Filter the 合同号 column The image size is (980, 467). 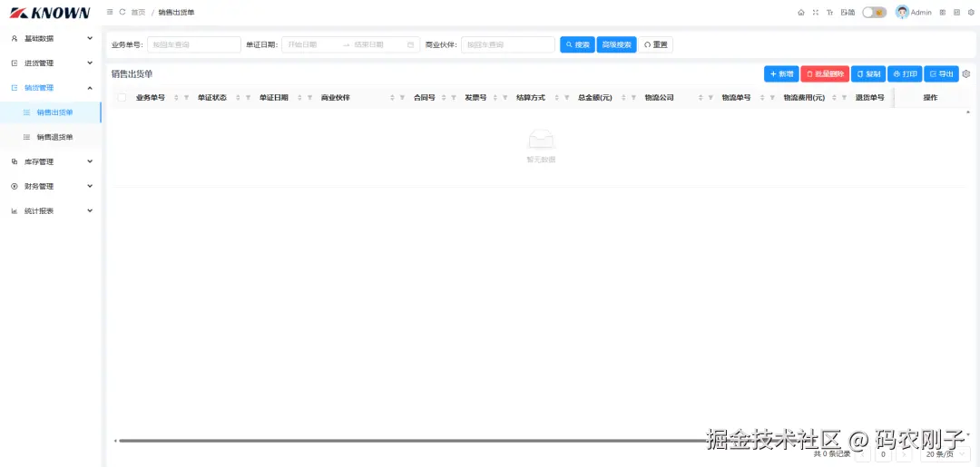[454, 98]
